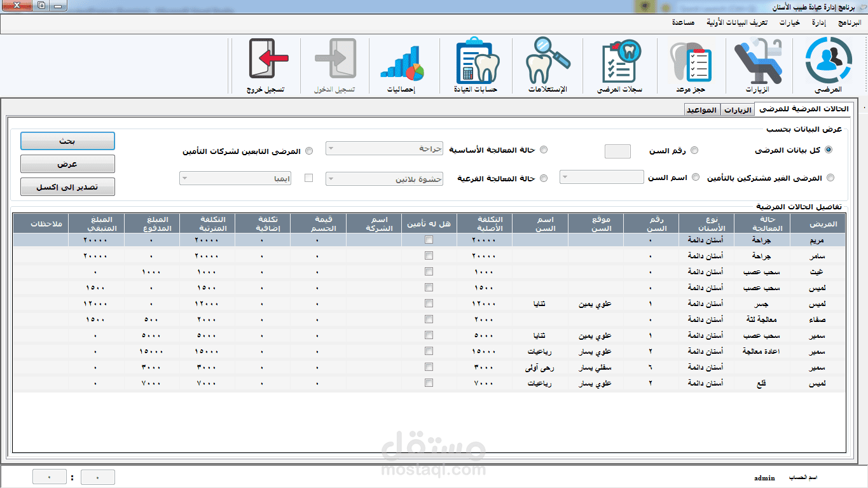The width and height of the screenshot is (868, 488).
Task: Click the قيمة الحسم column header
Action: point(318,223)
